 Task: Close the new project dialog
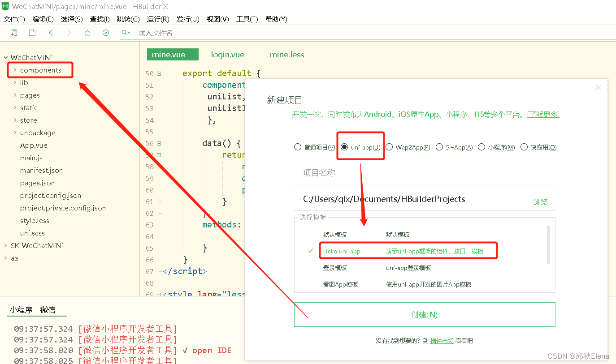click(598, 88)
